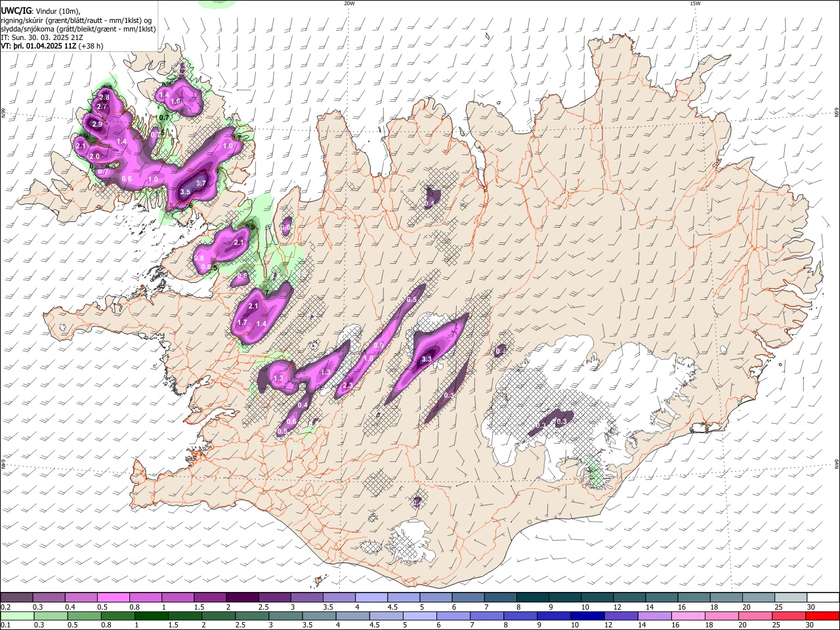The width and height of the screenshot is (840, 630).
Task: Pick the light grey 25 swatch in snow legend
Action: (791, 598)
